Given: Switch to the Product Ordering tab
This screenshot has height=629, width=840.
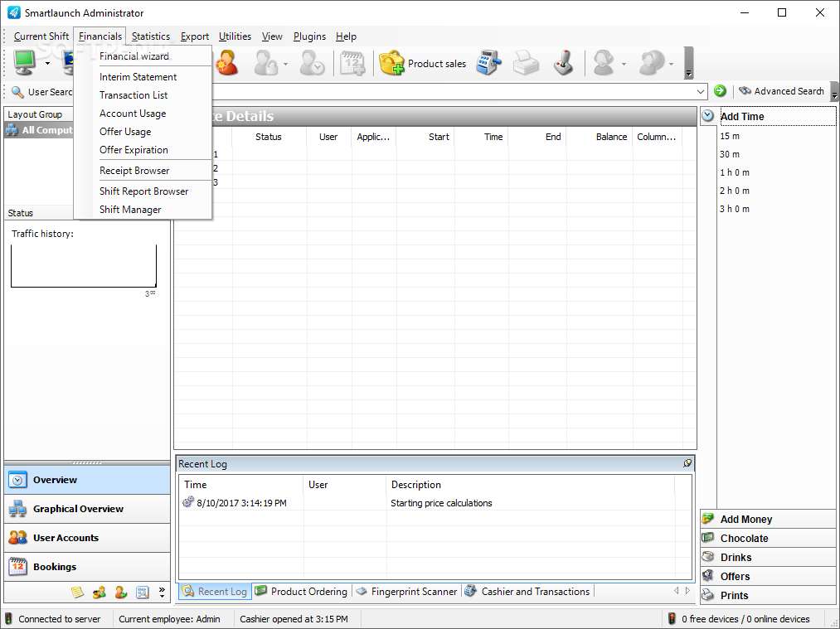Looking at the screenshot, I should click(301, 592).
